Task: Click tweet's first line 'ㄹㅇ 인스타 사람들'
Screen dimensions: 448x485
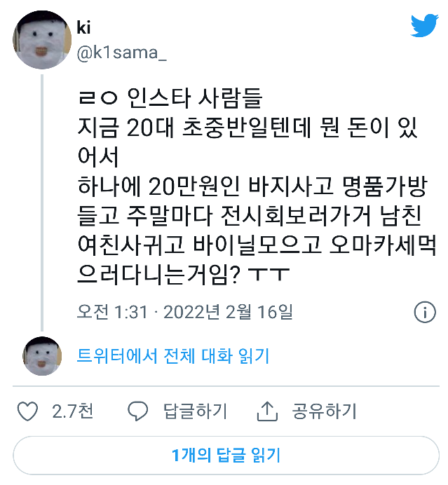Action: 170,98
